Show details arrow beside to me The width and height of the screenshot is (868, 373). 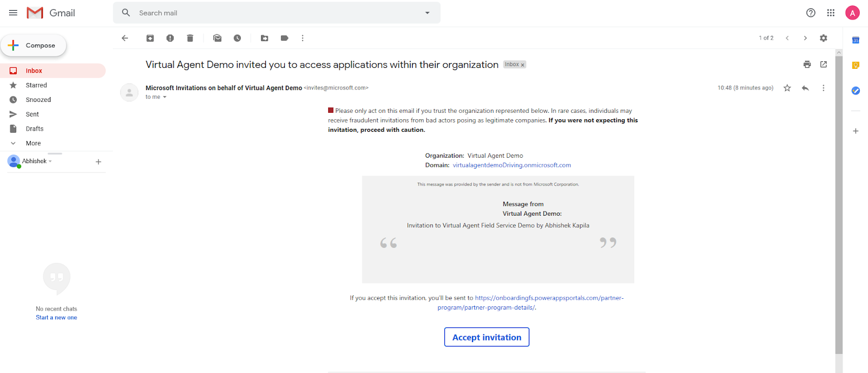pyautogui.click(x=164, y=97)
